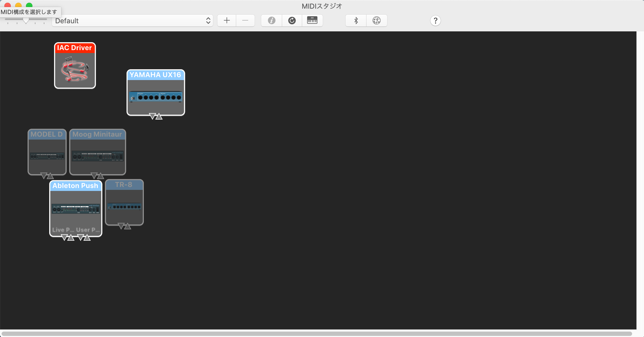Click the User P... port label on Ableton Push
This screenshot has width=644, height=337.
[x=88, y=230]
